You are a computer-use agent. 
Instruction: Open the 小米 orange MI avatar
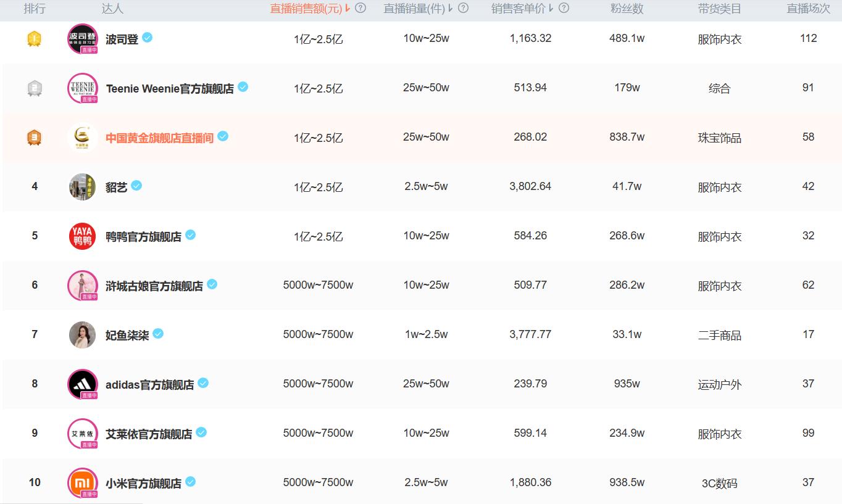[83, 483]
